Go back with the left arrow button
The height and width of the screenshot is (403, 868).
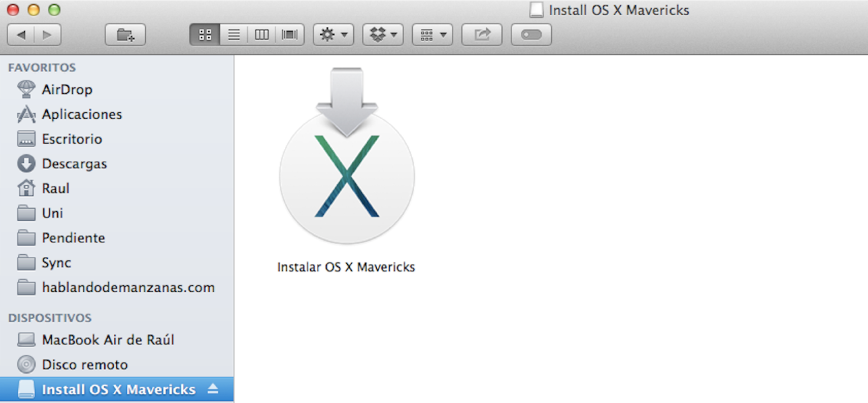click(x=21, y=35)
